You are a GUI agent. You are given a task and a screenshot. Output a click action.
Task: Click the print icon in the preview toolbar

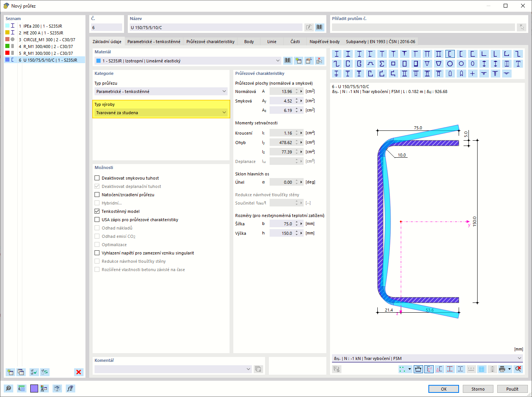502,369
